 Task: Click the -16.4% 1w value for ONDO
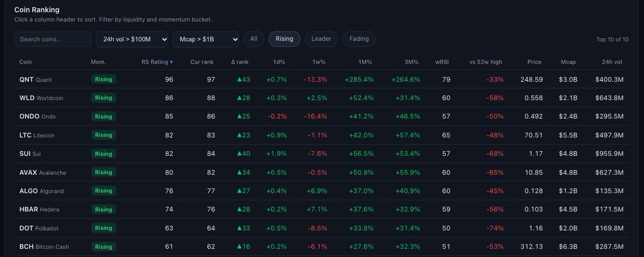click(315, 117)
